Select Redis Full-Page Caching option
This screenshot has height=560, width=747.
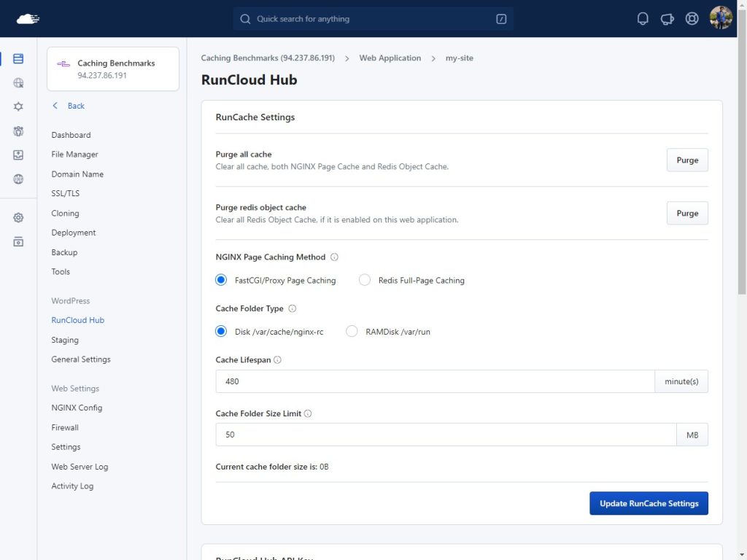coord(365,280)
